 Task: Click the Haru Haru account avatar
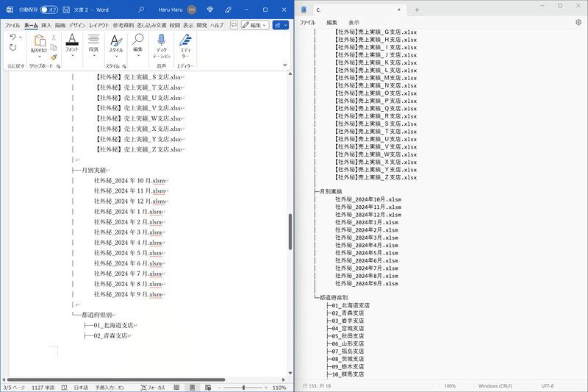(x=192, y=10)
